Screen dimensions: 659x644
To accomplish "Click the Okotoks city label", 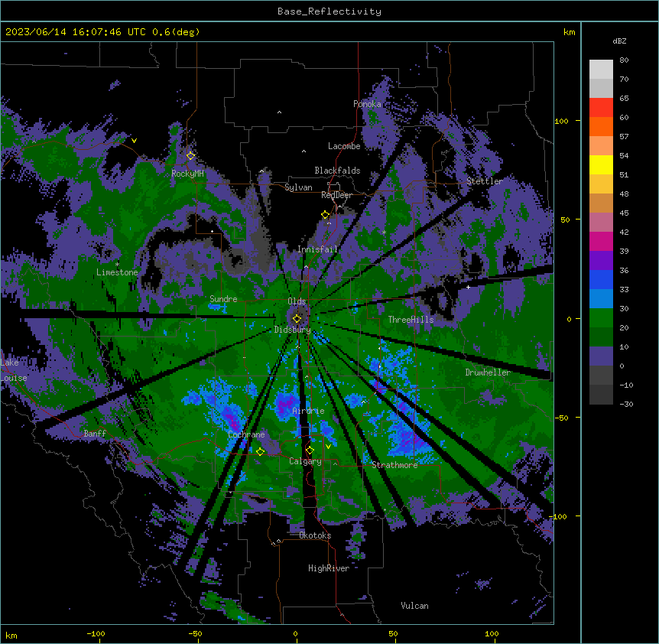I will [x=315, y=535].
